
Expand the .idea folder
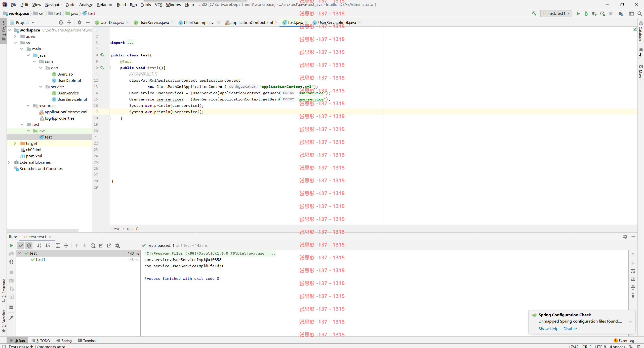[x=15, y=36]
